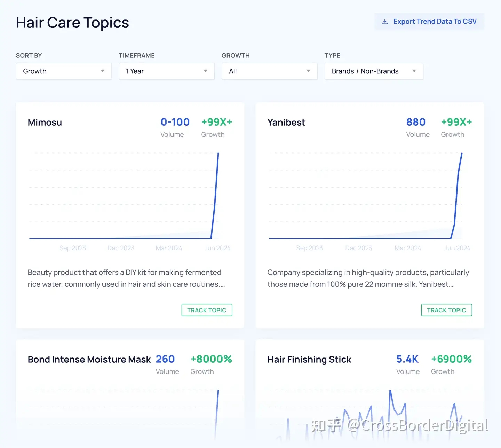Screen dimensions: 501x448
Task: Click the download icon beside Export Trend Data
Action: click(384, 22)
